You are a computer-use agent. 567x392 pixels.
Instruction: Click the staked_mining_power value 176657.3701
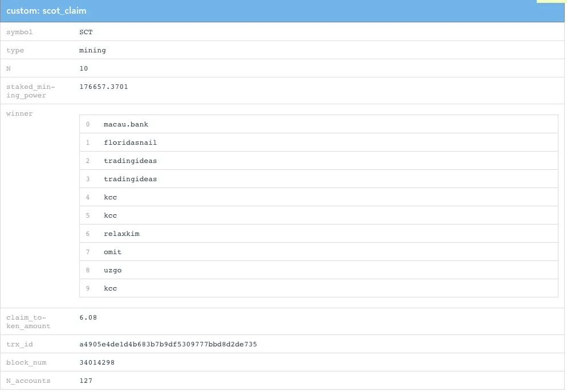103,87
